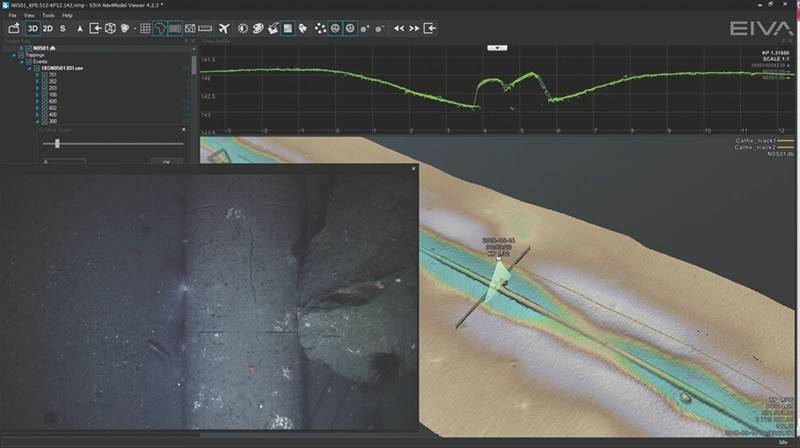
Task: Click the KP value label in profile view
Action: [x=775, y=53]
